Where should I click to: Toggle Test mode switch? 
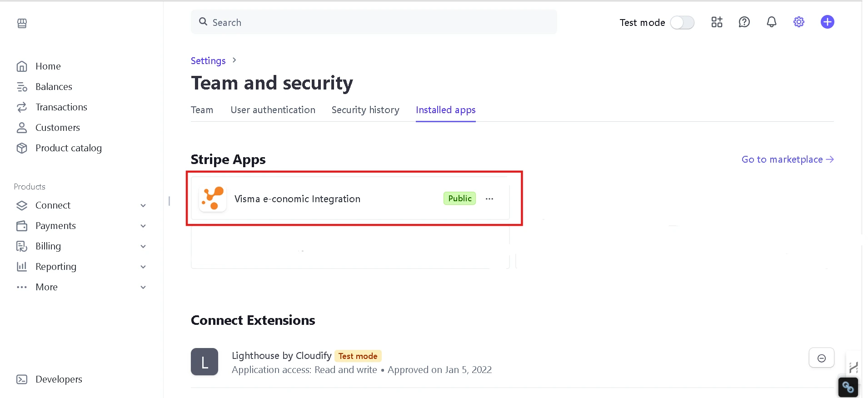[x=682, y=22]
